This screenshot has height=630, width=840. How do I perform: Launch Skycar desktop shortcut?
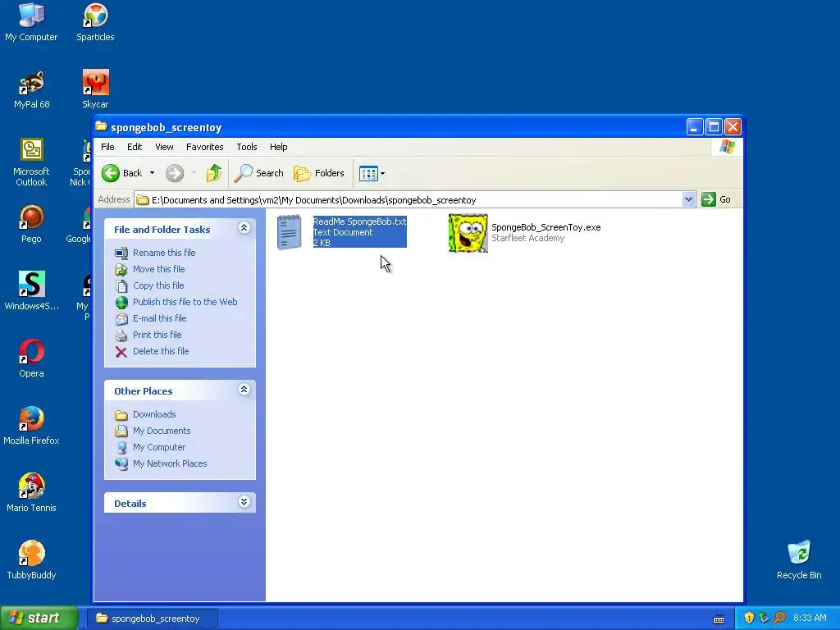tap(95, 89)
